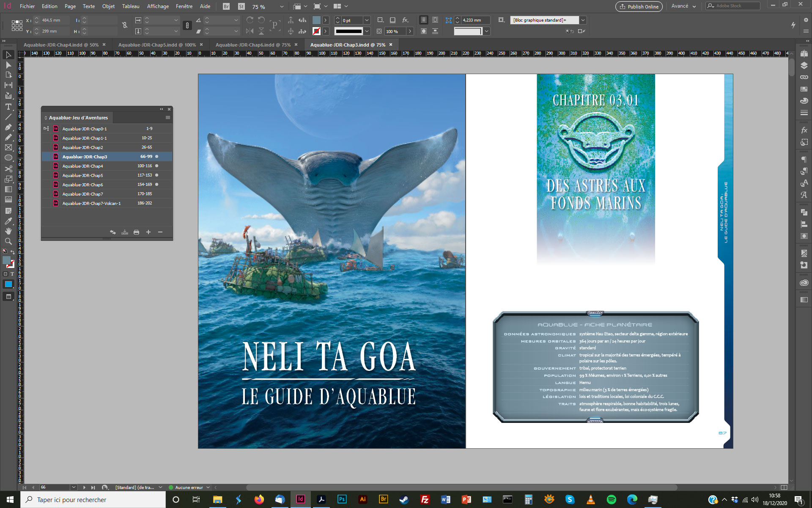The image size is (812, 508).
Task: Expand opacity 100 % slider arrow
Action: point(410,31)
